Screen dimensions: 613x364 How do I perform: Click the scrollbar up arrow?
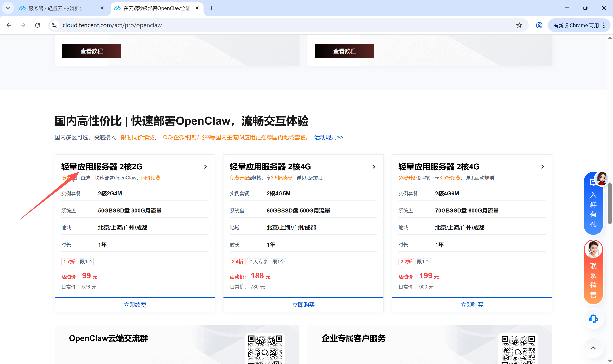(610, 38)
